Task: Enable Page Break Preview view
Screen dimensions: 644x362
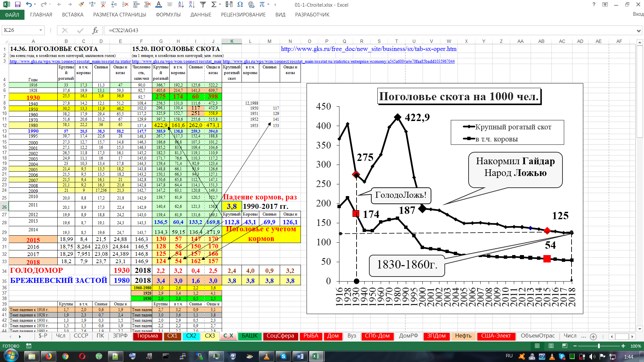Action: click(x=565, y=346)
